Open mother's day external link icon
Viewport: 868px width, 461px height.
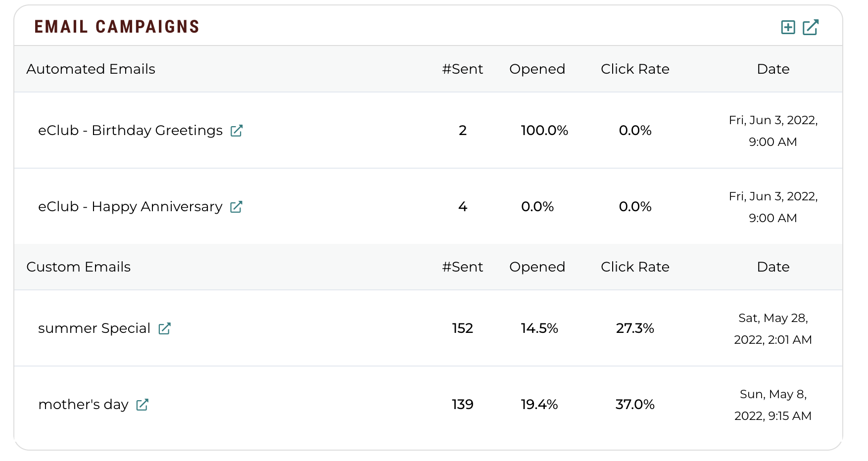pos(142,405)
